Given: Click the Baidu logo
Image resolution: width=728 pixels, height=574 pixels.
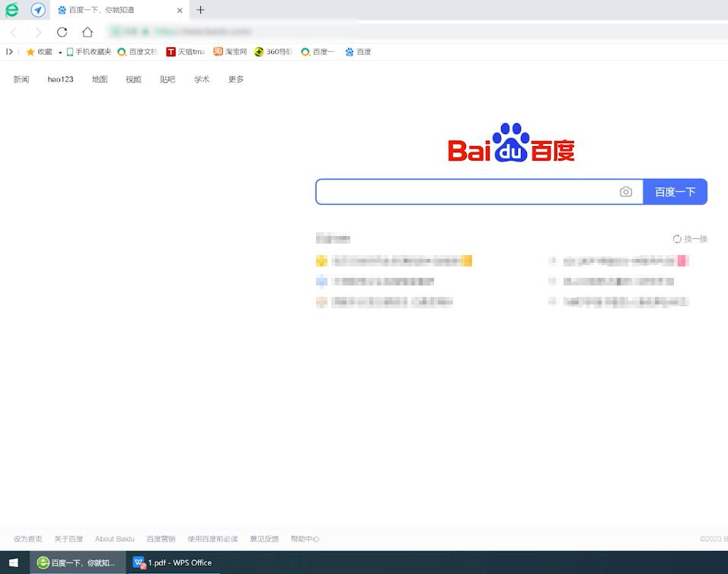Looking at the screenshot, I should click(x=511, y=143).
